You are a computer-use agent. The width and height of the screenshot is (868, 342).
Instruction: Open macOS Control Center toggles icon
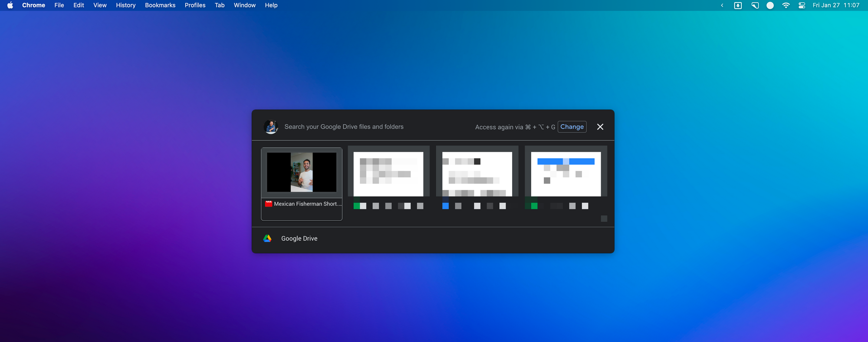pyautogui.click(x=802, y=5)
